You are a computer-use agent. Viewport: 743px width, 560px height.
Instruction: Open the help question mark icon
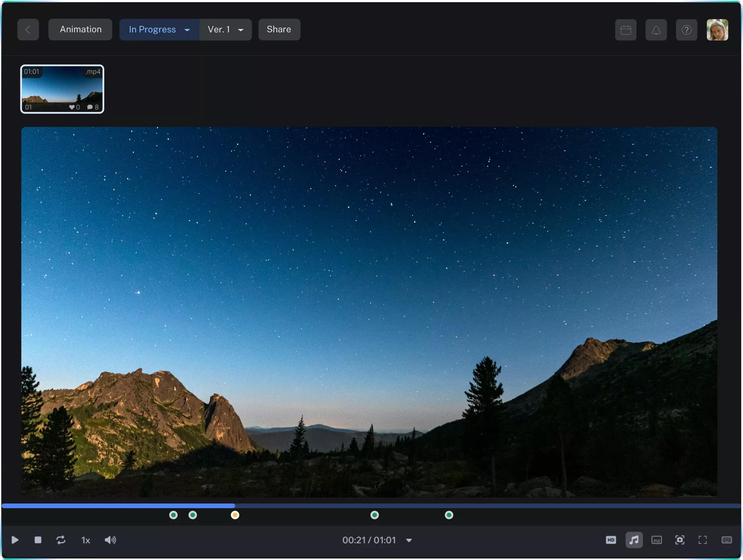[x=686, y=29]
